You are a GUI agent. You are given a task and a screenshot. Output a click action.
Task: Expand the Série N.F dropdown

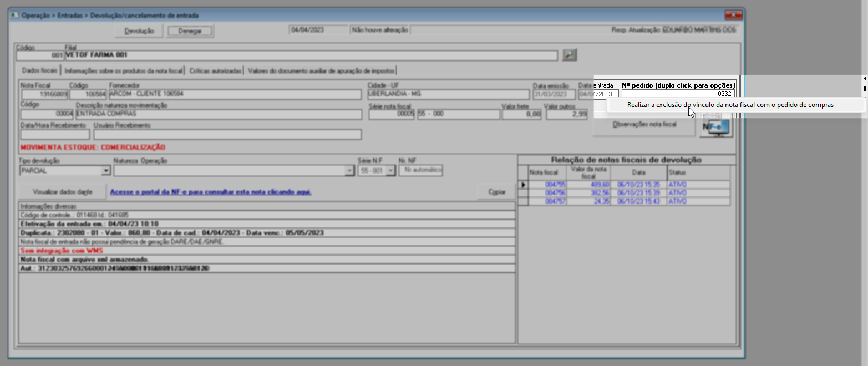(390, 171)
